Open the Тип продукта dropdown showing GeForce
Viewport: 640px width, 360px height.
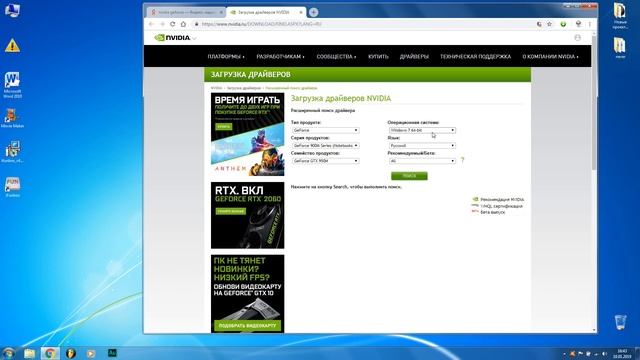point(325,130)
